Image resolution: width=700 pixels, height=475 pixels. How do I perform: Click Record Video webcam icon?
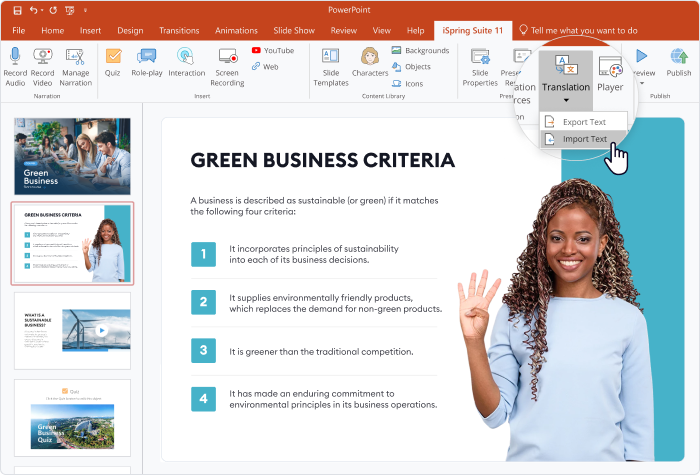42,56
